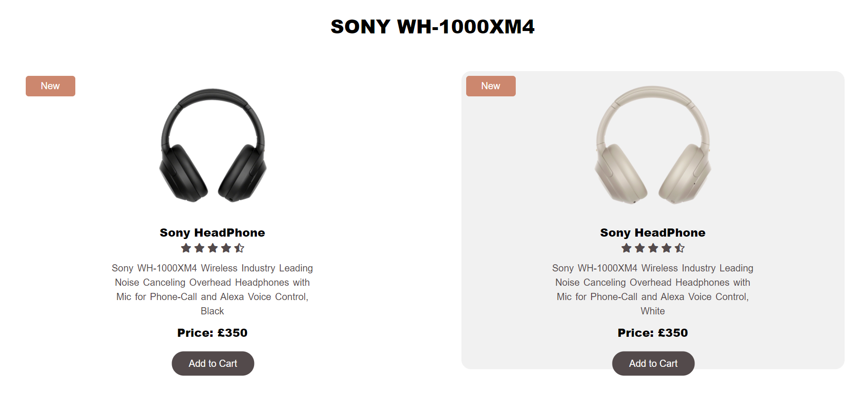This screenshot has height=405, width=868.
Task: Click Add to Cart for the black headphones
Action: coord(213,363)
